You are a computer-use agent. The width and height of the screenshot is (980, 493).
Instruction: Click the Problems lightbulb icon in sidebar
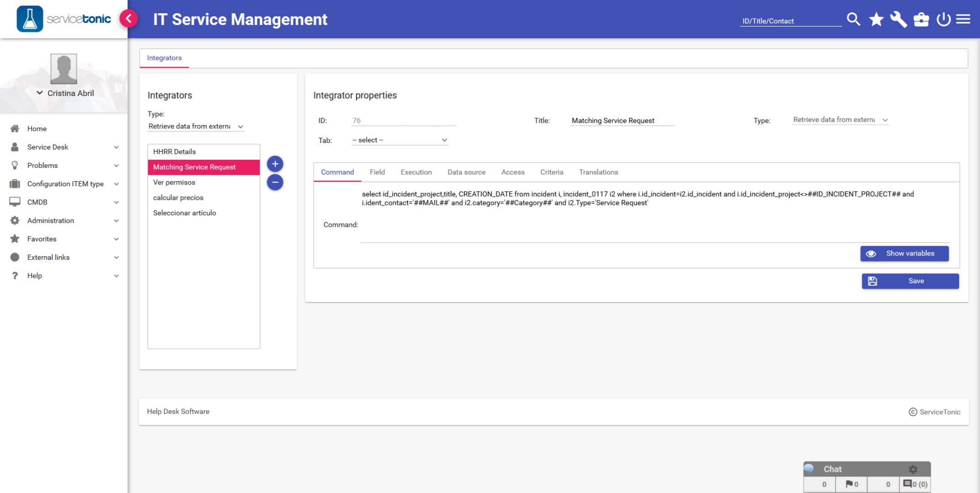pos(14,165)
